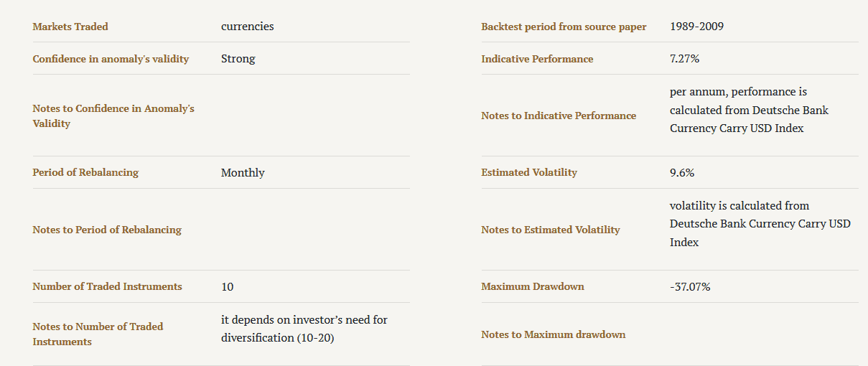Screen dimensions: 868x366
Task: Select the "1989-2009" backtest period value
Action: tap(696, 27)
